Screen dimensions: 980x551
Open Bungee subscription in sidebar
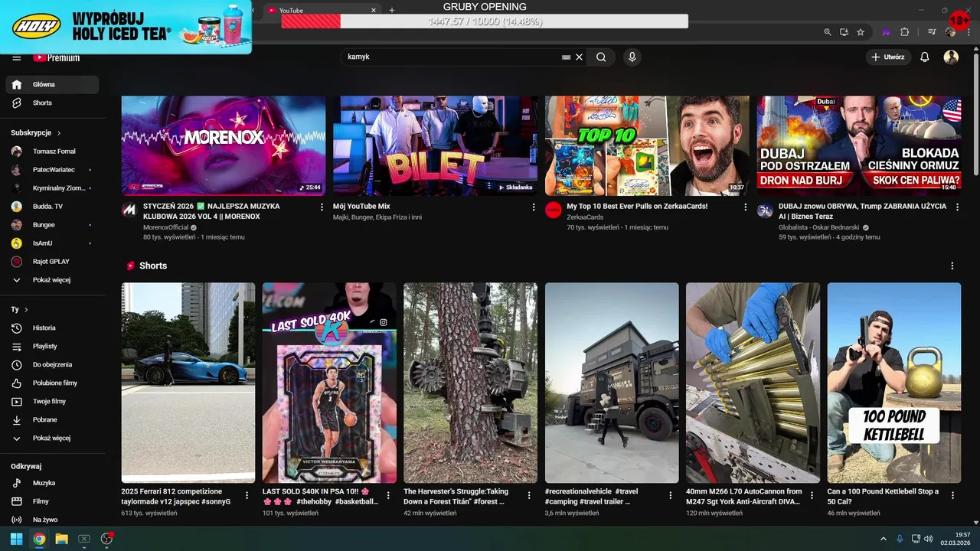click(52, 224)
